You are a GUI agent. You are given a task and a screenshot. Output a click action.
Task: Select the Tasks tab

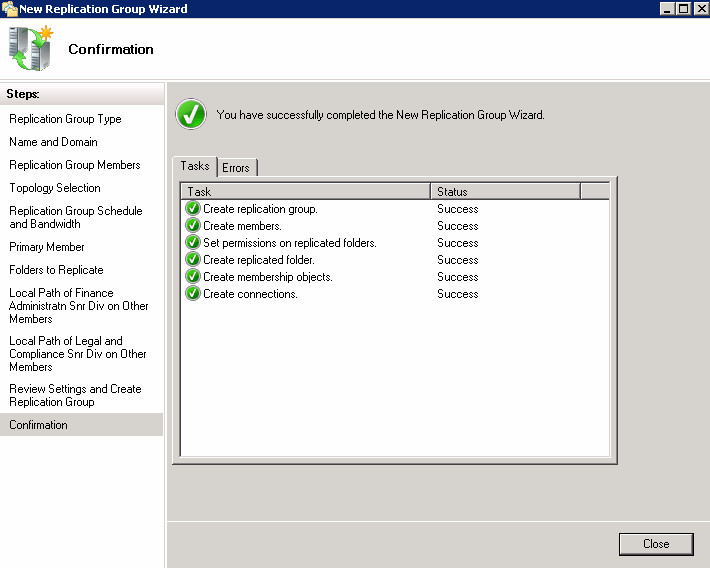195,166
